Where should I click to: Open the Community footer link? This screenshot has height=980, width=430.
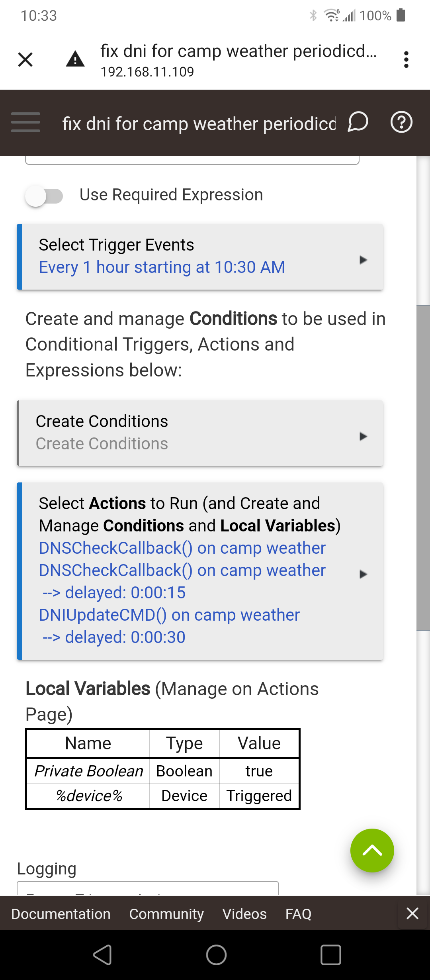click(x=166, y=913)
